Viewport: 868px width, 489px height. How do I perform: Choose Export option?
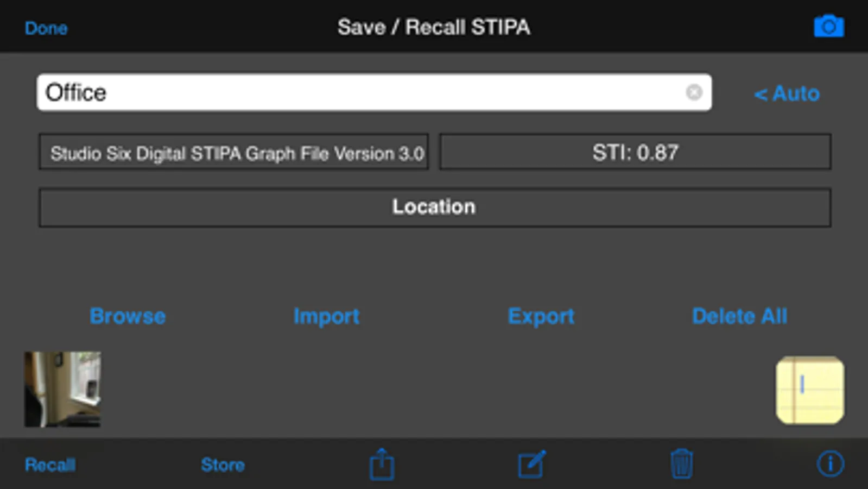pos(541,316)
